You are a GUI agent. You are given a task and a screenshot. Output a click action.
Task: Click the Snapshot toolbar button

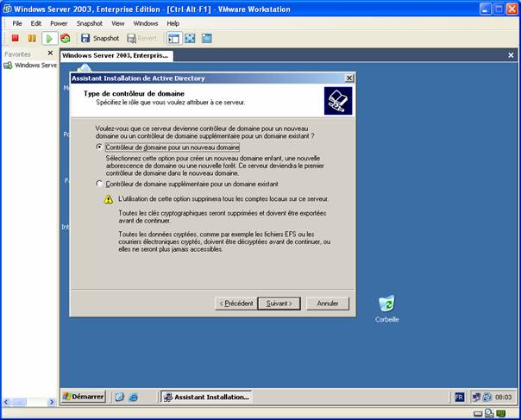(100, 38)
